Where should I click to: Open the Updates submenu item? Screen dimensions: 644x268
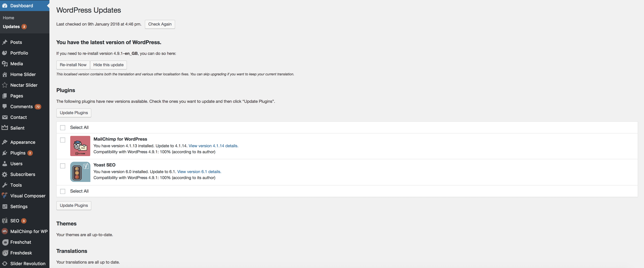point(11,26)
